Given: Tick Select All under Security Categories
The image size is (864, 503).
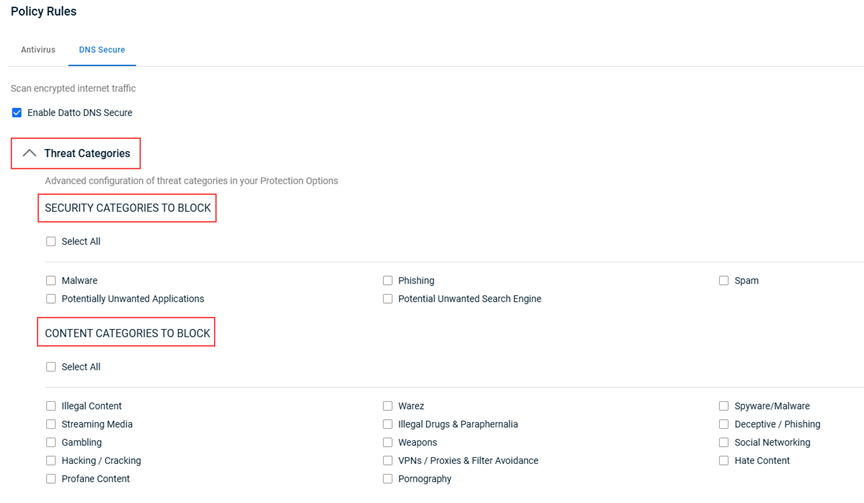Looking at the screenshot, I should point(51,241).
